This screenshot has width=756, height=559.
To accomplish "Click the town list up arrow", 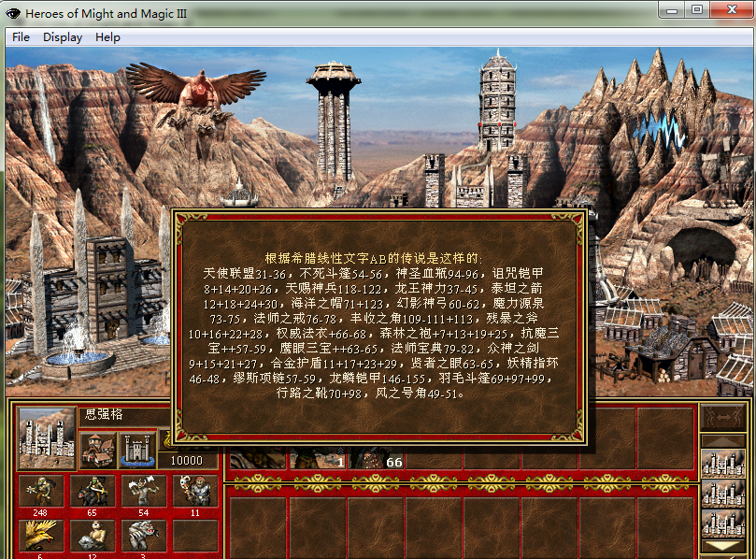I will (723, 441).
